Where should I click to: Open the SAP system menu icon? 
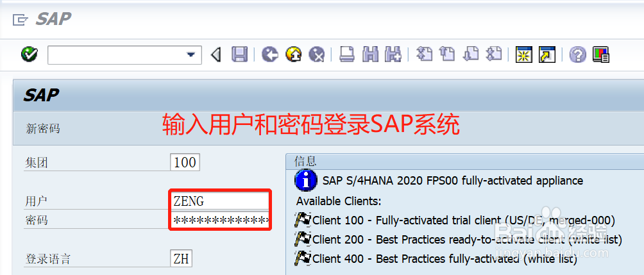click(x=20, y=19)
